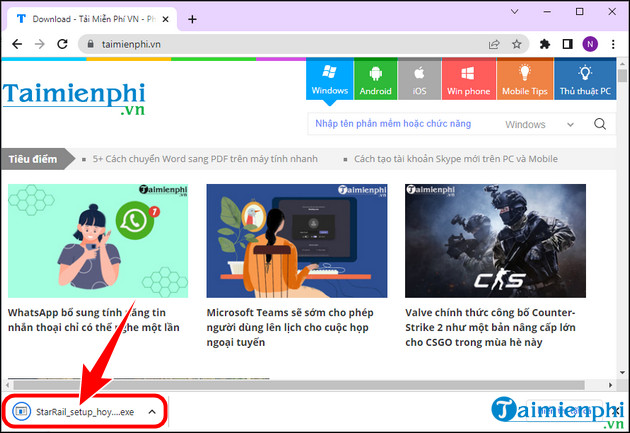Click the share page icon in address bar
Viewport: 630px width, 433px height.
click(494, 44)
